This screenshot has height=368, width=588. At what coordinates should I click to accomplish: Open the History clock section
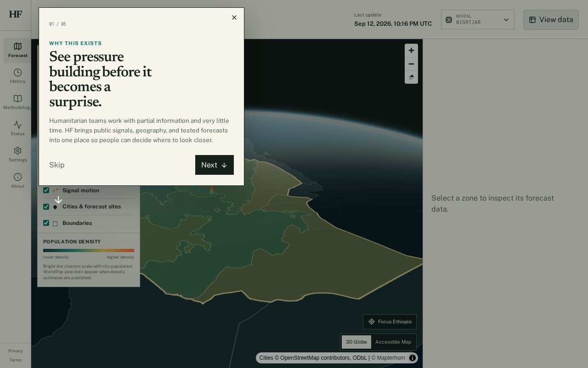(17, 76)
